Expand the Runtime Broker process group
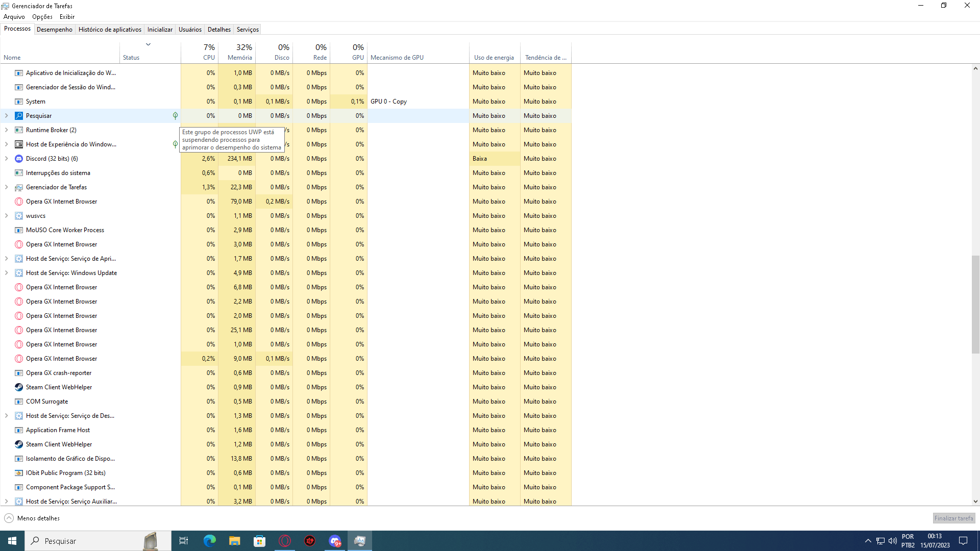980x551 pixels. click(7, 130)
